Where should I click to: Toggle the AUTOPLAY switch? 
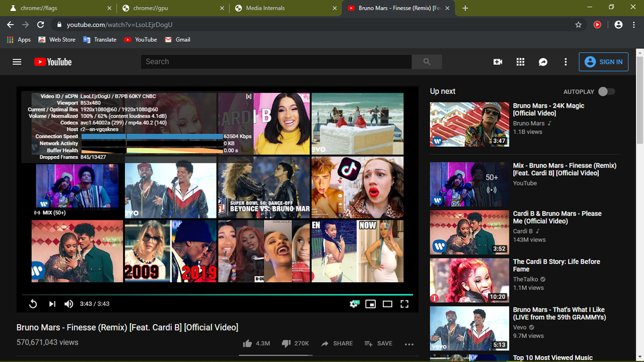tap(606, 91)
